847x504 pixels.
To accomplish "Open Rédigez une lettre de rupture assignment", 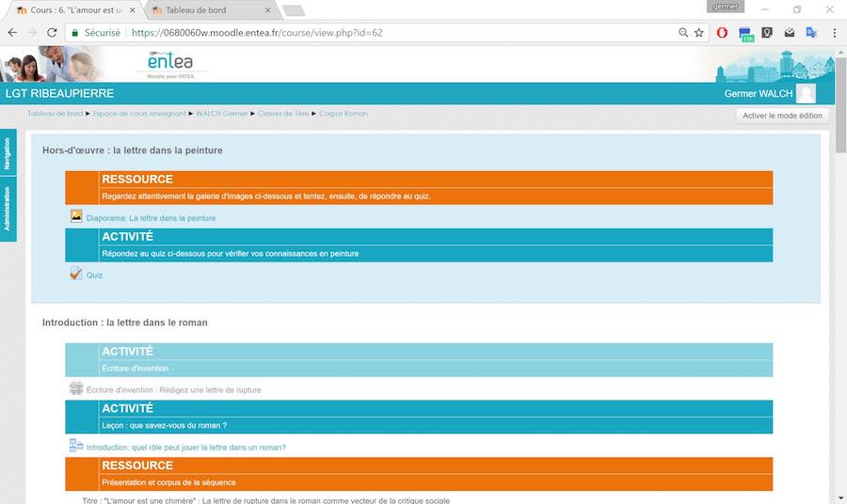I will (173, 389).
